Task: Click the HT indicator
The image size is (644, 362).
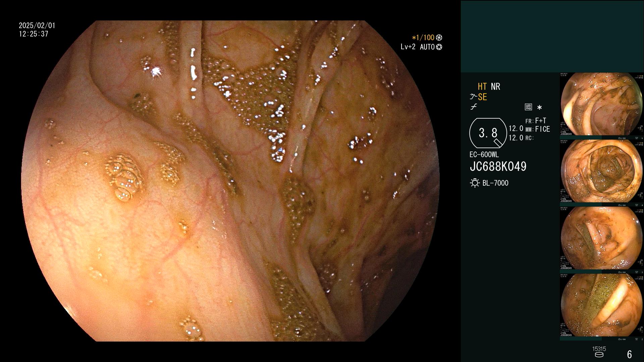Action: pyautogui.click(x=482, y=86)
